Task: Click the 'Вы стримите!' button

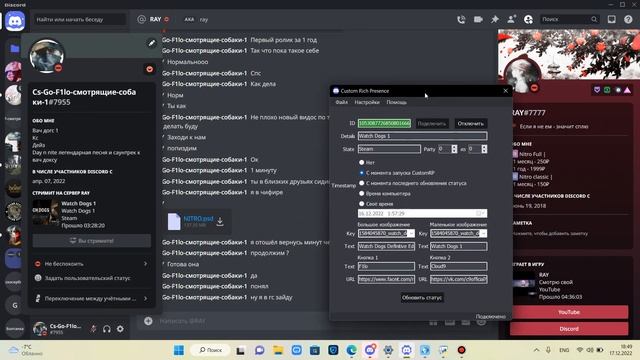Action: coord(92,241)
